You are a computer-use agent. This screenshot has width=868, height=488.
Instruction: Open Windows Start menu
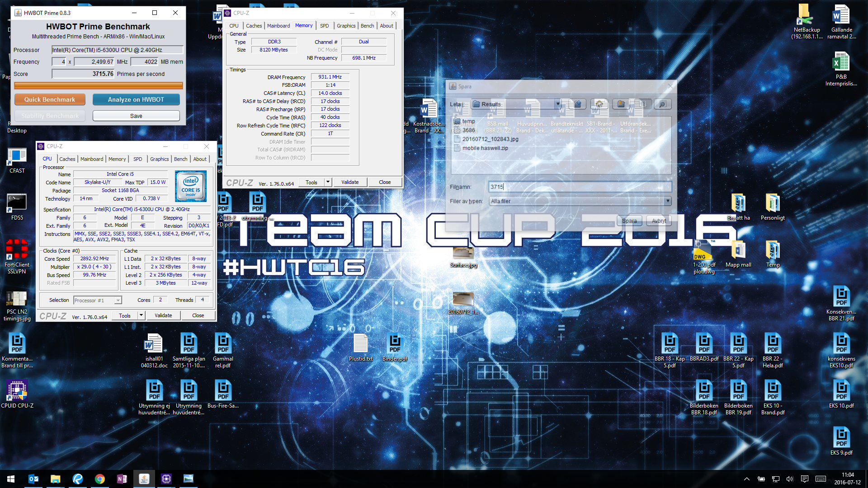(11, 479)
